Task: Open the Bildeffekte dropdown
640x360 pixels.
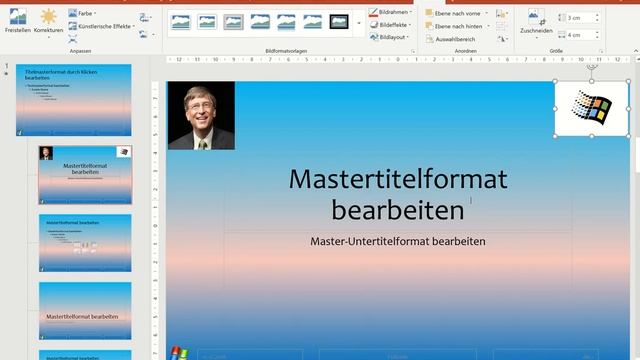Action: click(390, 25)
